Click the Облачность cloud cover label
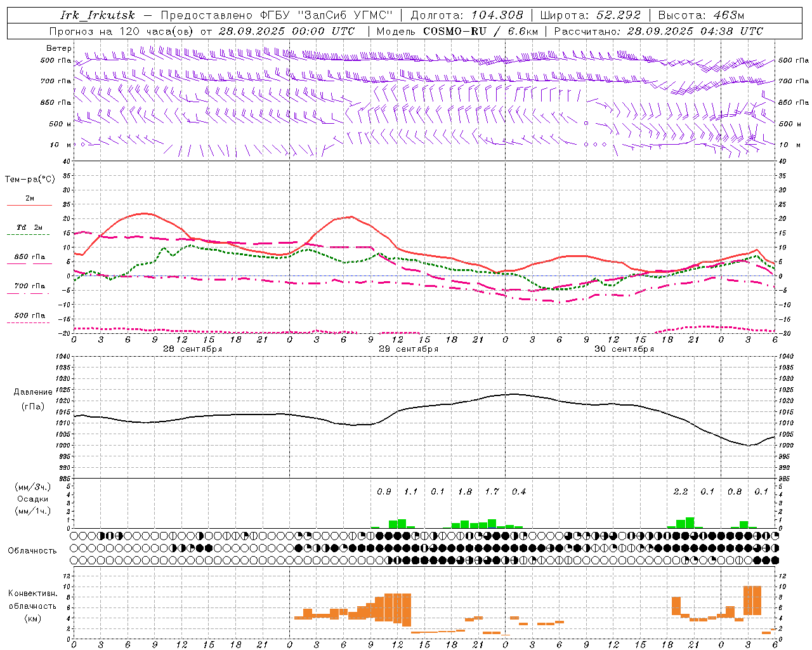812x650 pixels. [32, 550]
